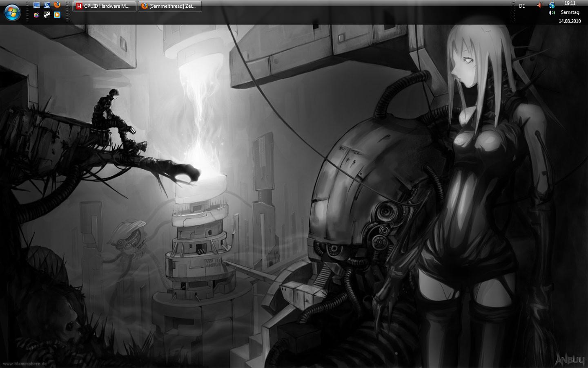
Task: Switch to the CPUID Hardware Monitor taskbar button
Action: click(105, 6)
